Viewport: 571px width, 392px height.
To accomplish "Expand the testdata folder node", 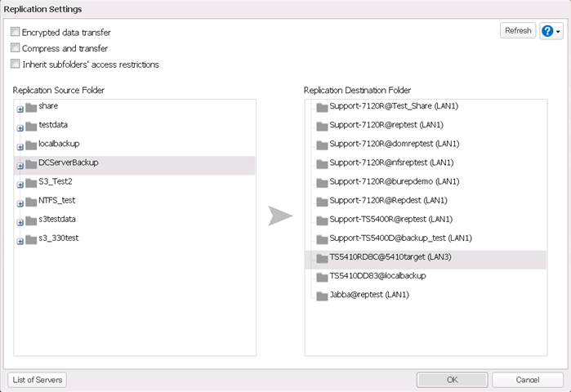I will (20, 127).
